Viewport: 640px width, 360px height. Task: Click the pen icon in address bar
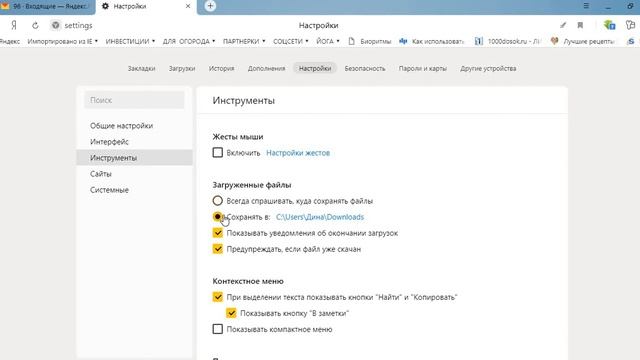pyautogui.click(x=563, y=25)
